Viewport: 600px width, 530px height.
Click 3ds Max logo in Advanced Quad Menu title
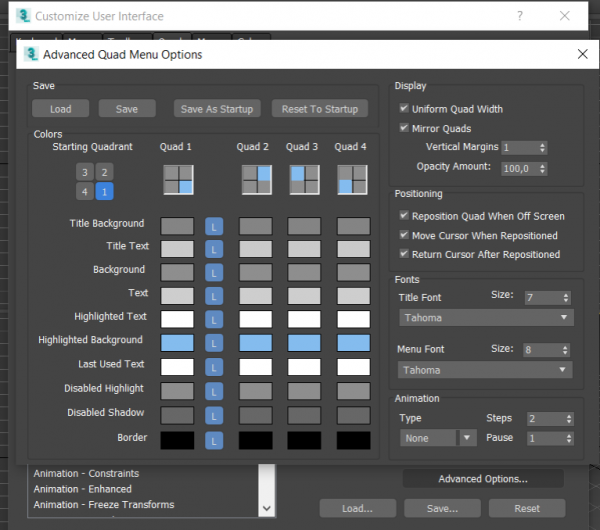(31, 54)
